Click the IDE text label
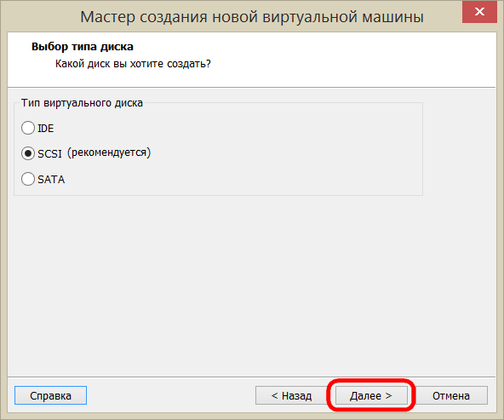The height and width of the screenshot is (420, 504). (46, 129)
